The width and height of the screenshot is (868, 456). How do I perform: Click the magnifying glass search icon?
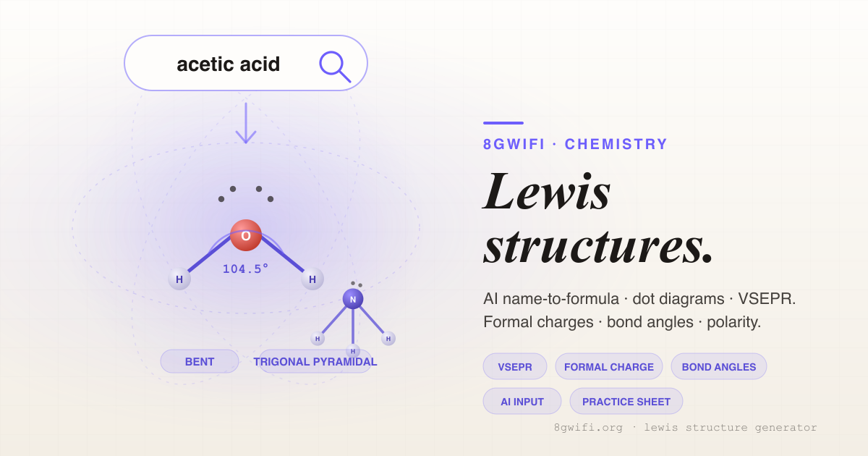coord(335,66)
